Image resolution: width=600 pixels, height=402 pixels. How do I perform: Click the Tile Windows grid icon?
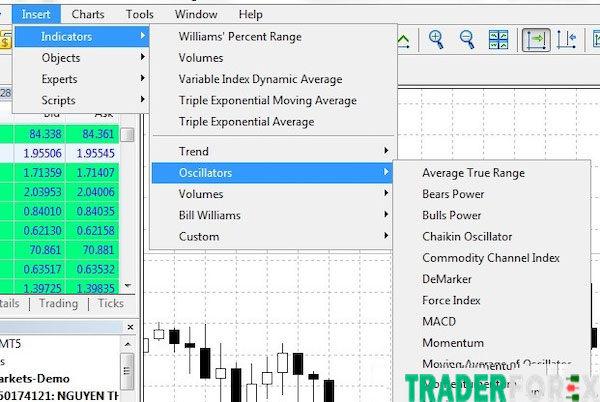498,39
